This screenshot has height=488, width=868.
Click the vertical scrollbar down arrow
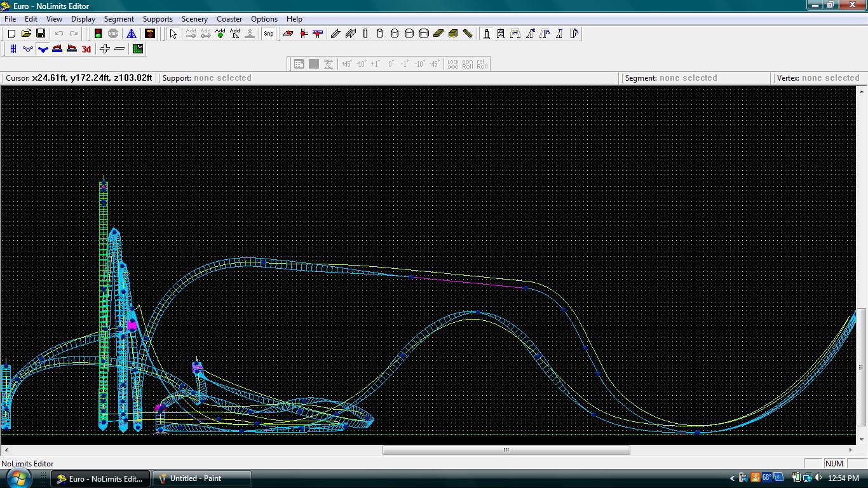(x=862, y=439)
